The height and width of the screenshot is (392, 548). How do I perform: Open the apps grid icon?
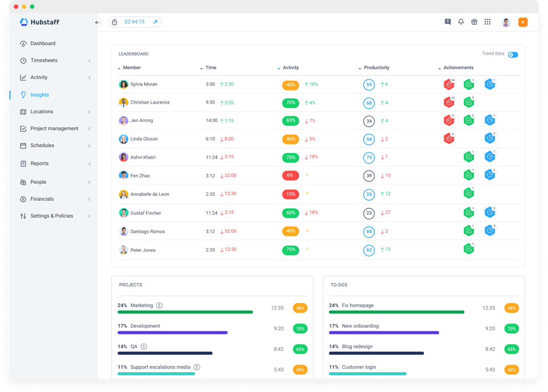[487, 21]
